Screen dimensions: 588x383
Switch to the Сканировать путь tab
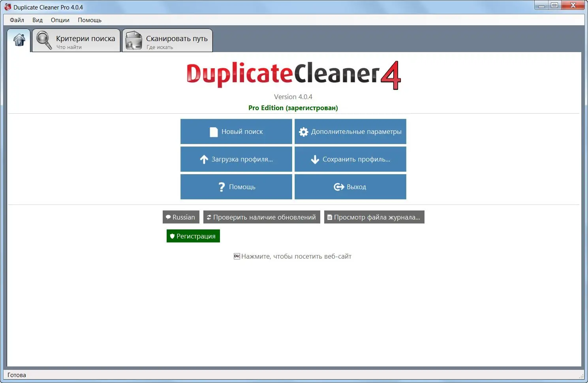(x=167, y=40)
